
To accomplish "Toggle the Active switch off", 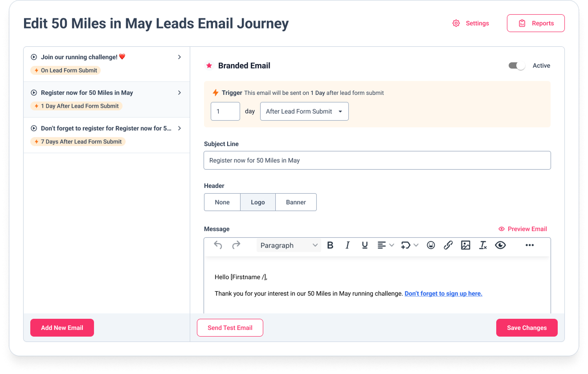I will pos(517,66).
